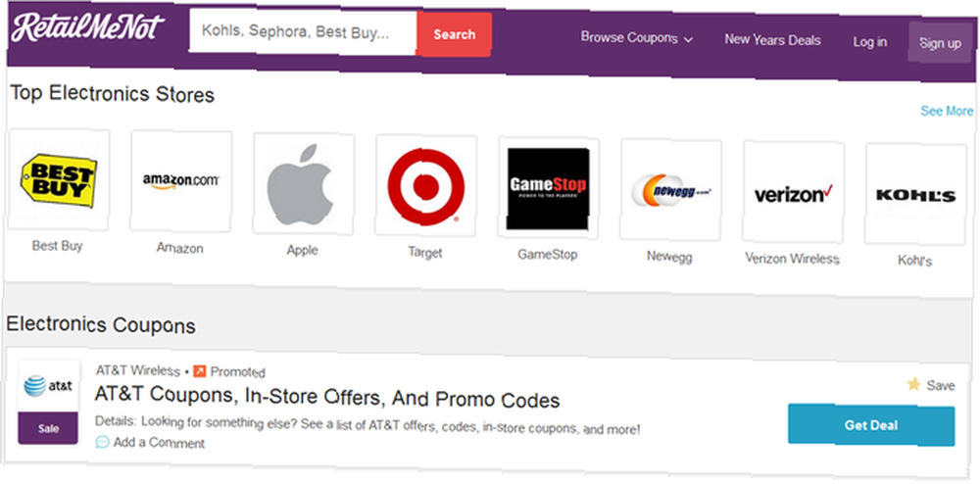This screenshot has height=484, width=980.
Task: Go to RetailMeNot home logo
Action: [87, 28]
